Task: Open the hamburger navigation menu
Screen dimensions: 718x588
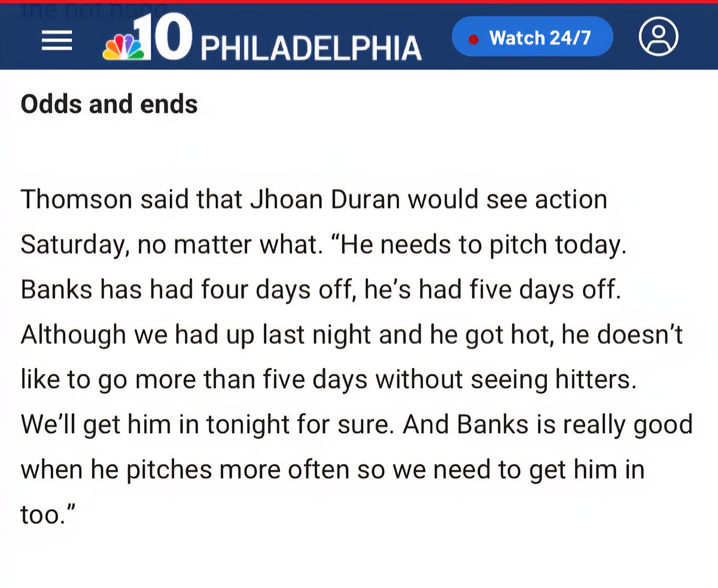Action: tap(56, 39)
